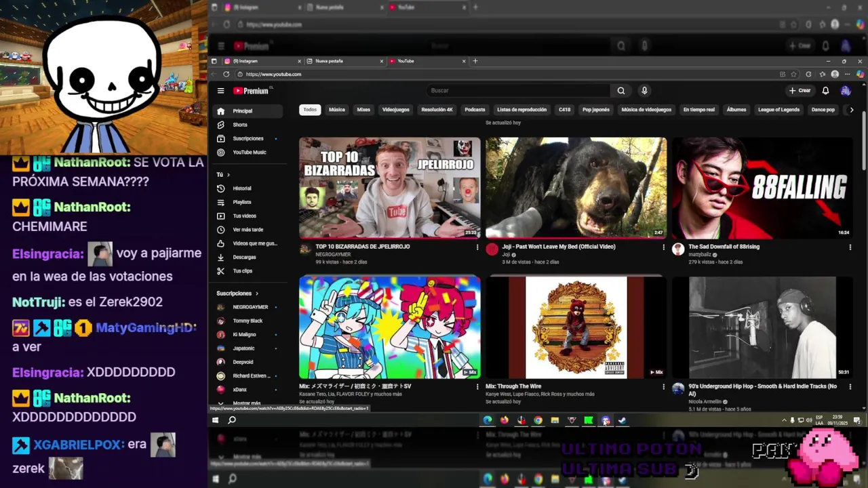Viewport: 868px width, 488px height.
Task: Select the Resolución 4K filter chip
Action: (x=437, y=110)
